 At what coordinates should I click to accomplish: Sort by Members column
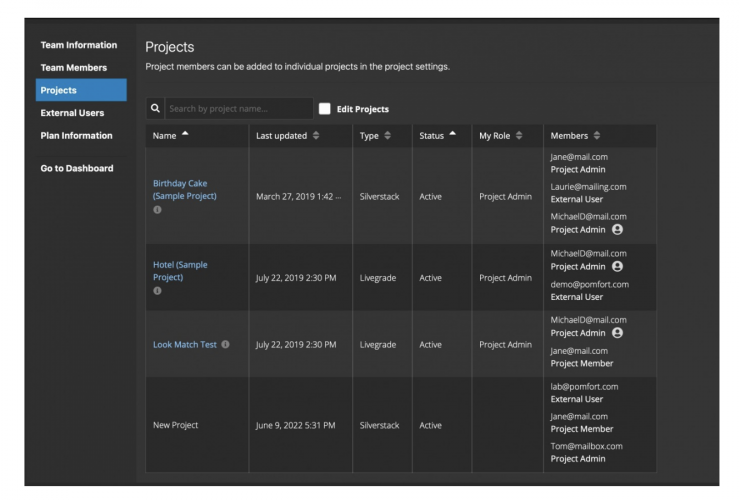pos(597,136)
